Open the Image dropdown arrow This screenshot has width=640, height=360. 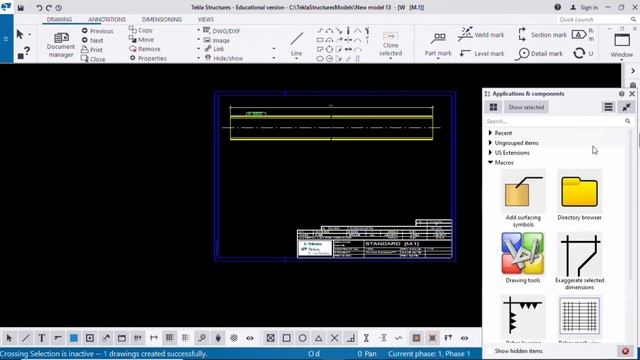pos(199,40)
